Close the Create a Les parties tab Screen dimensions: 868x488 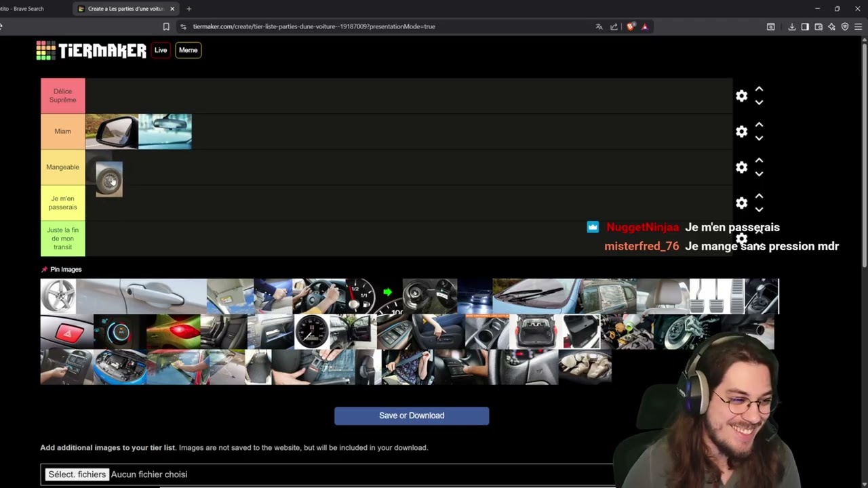(172, 9)
